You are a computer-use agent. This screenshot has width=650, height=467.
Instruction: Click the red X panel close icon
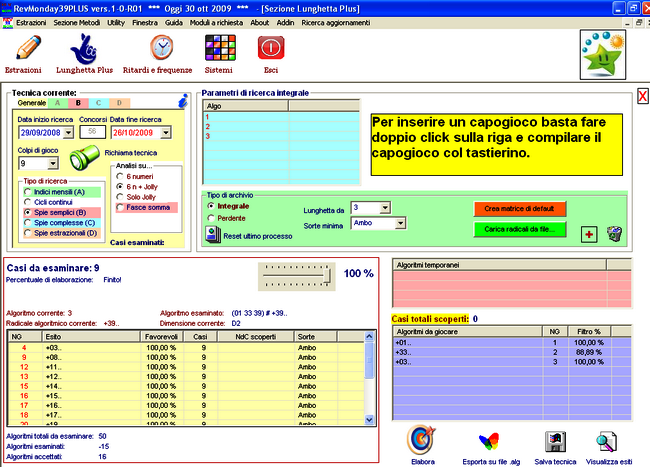pyautogui.click(x=642, y=96)
